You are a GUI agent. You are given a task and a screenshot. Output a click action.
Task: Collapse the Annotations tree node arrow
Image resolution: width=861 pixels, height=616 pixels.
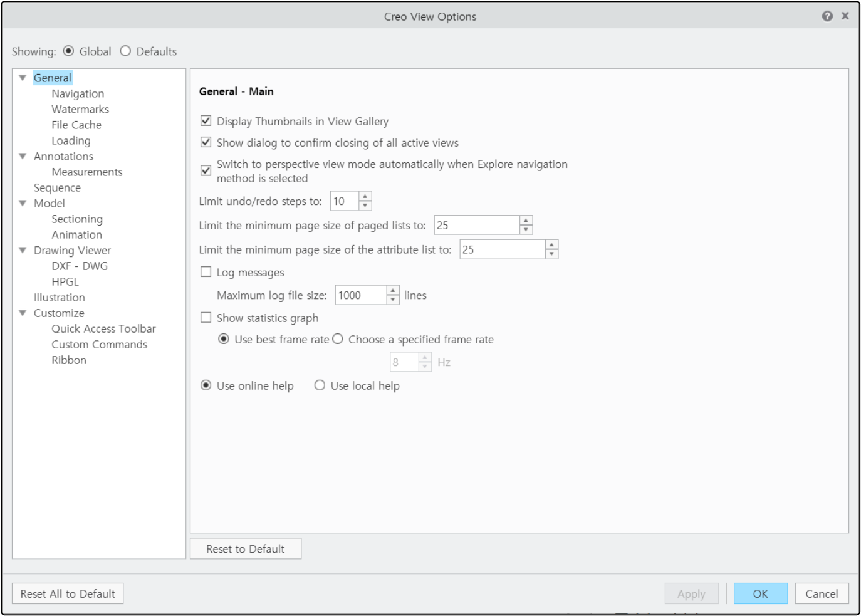point(23,156)
